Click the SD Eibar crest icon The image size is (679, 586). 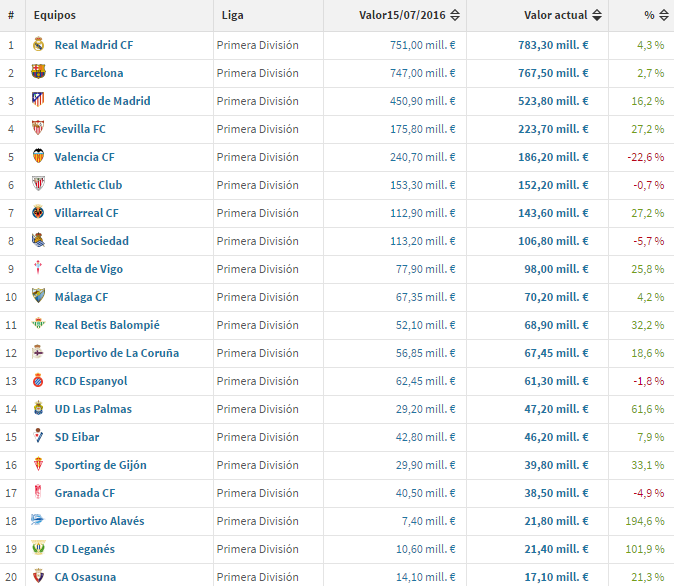tap(39, 436)
